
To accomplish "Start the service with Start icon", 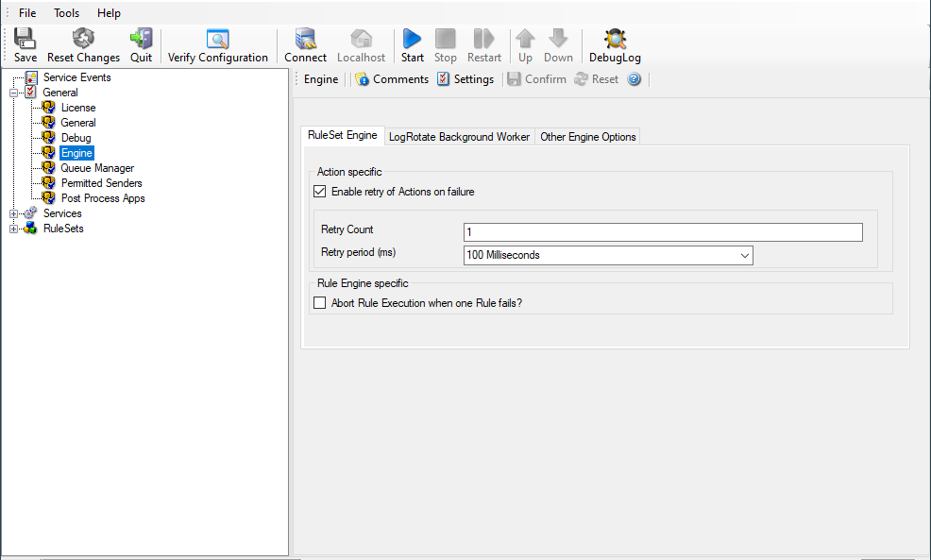I will [x=412, y=39].
